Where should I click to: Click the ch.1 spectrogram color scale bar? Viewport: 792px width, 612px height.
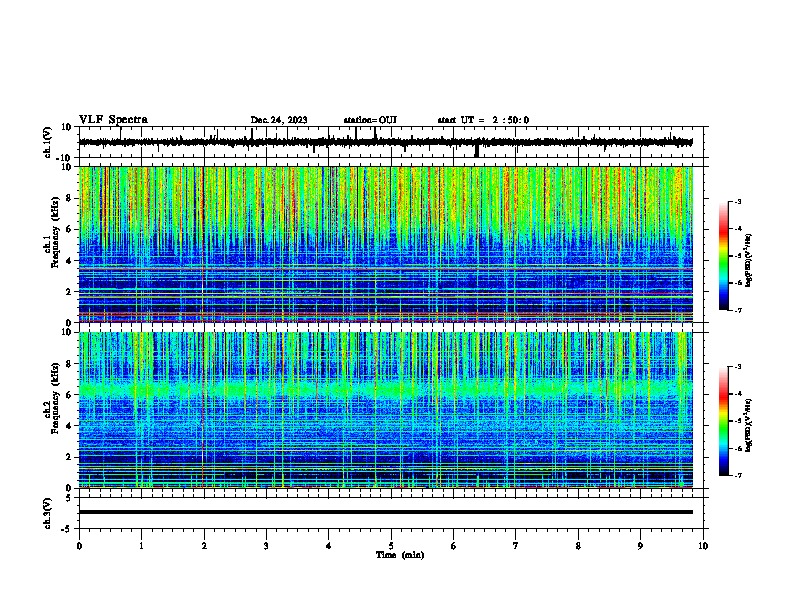coord(723,256)
